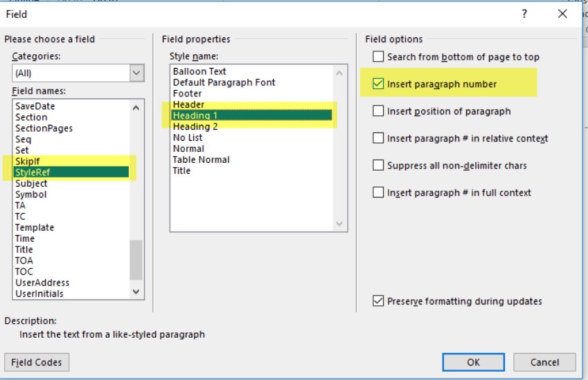This screenshot has height=380, width=588.
Task: Uncheck Preserve formatting during updates
Action: pos(378,301)
